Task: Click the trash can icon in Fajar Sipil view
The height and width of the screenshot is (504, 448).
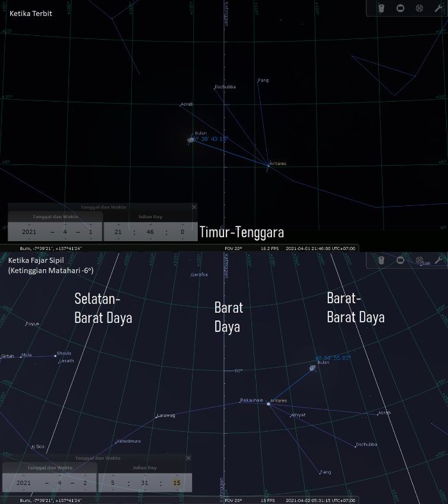Action: [381, 260]
